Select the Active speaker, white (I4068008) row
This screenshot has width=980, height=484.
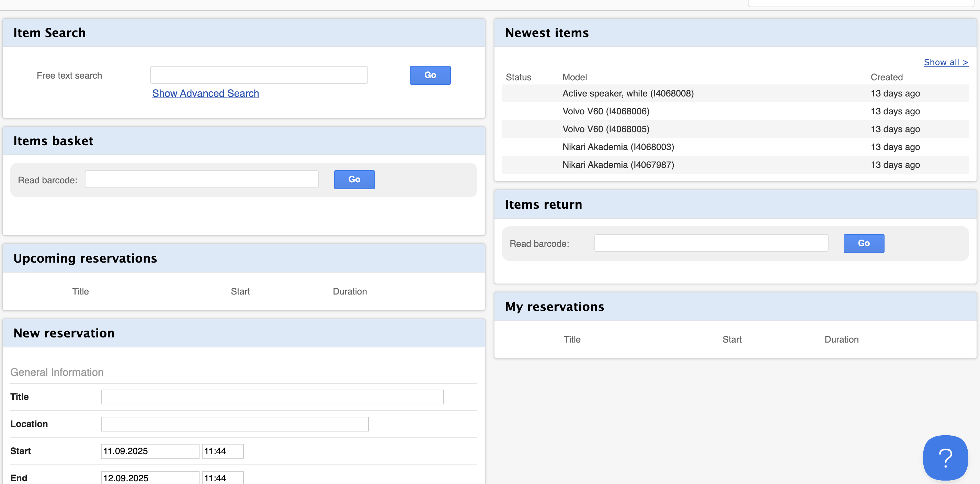(x=735, y=93)
